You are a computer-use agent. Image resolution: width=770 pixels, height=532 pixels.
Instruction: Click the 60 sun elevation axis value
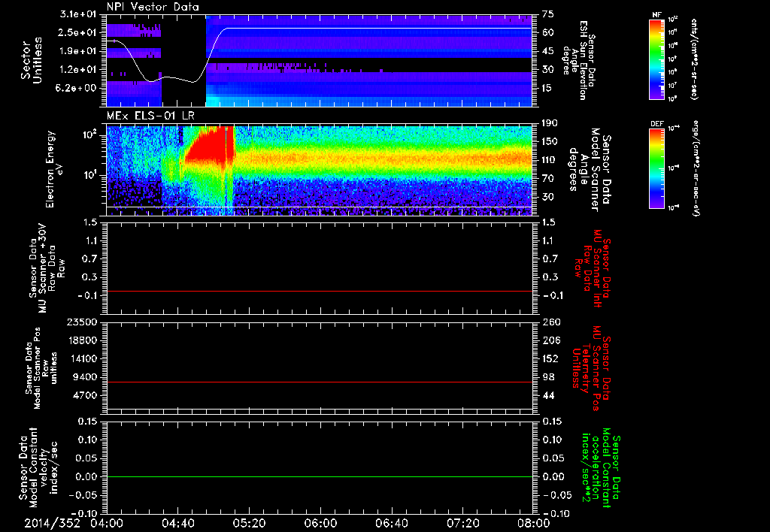pos(548,32)
